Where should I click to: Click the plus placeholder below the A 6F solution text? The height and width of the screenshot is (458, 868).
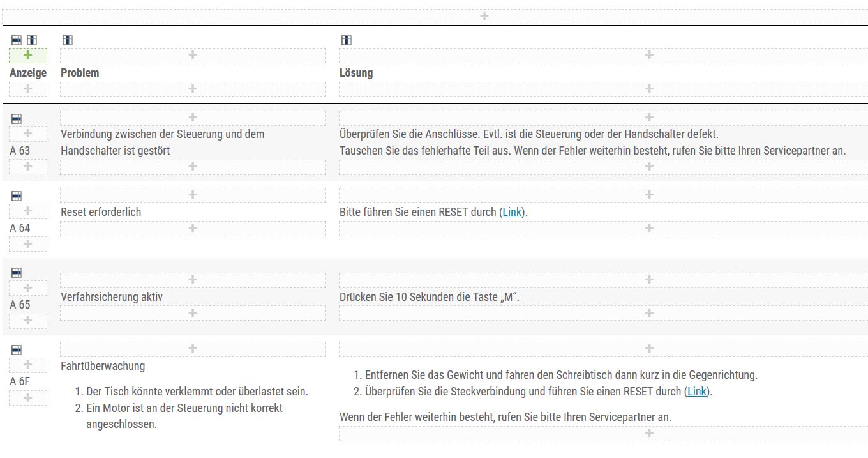tap(649, 433)
